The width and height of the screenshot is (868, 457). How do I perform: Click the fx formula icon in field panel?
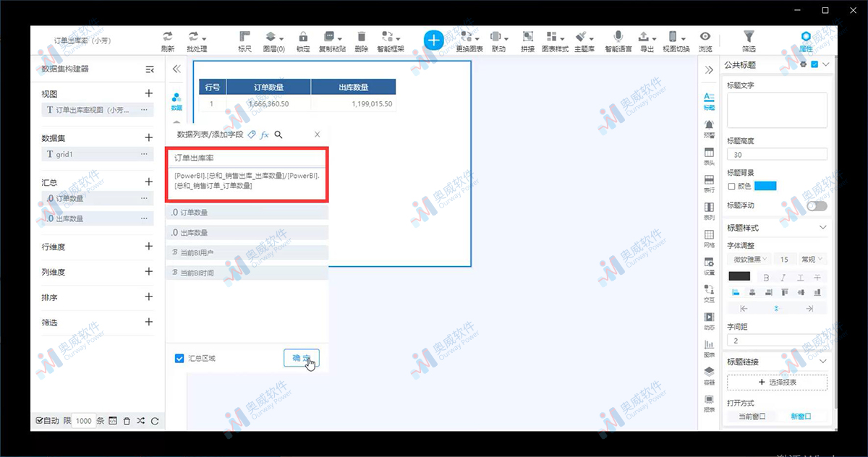(265, 134)
